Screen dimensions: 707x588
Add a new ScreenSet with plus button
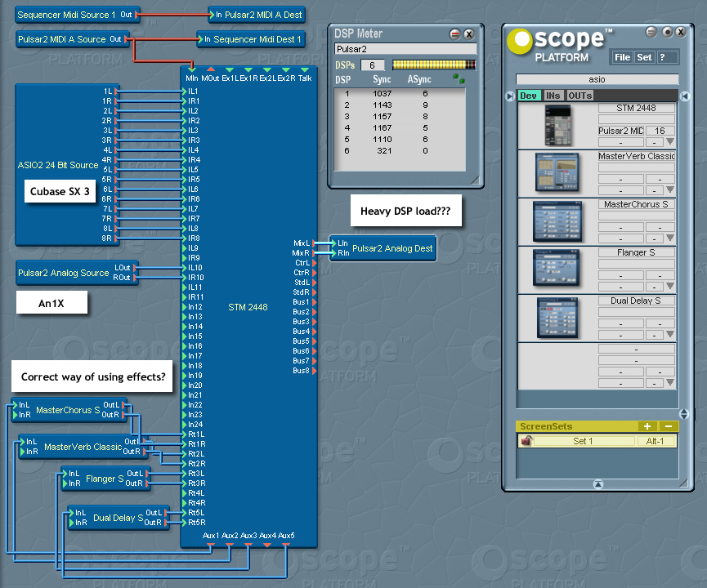pyautogui.click(x=647, y=426)
